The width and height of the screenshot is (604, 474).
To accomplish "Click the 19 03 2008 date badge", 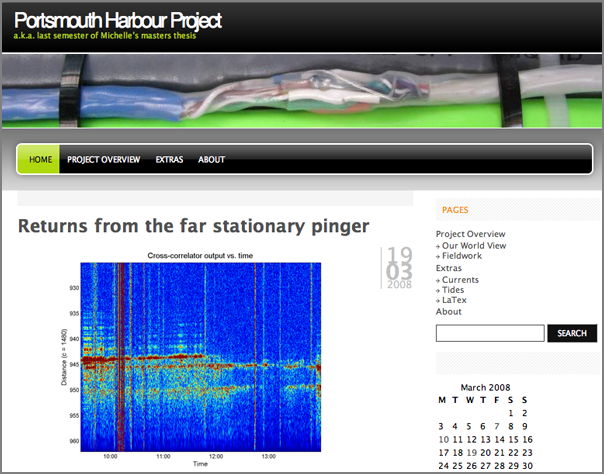I will click(x=399, y=267).
